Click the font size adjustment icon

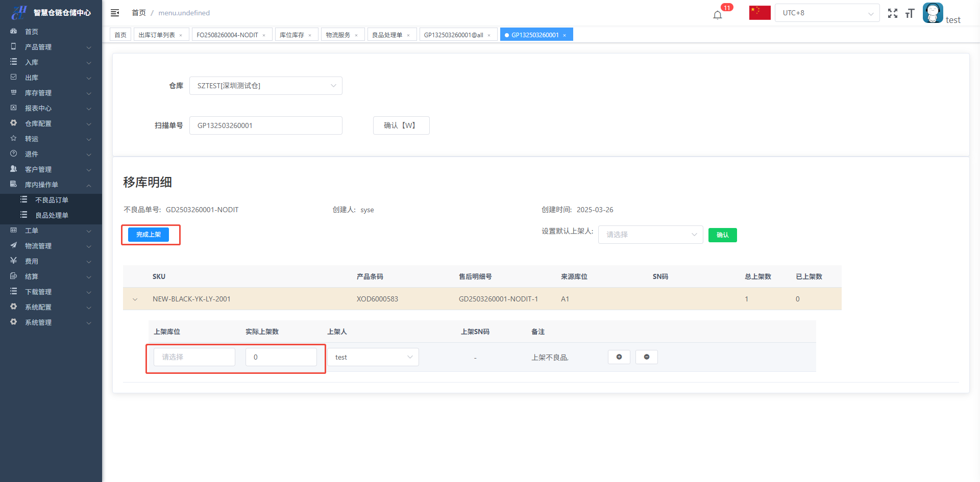coord(910,13)
